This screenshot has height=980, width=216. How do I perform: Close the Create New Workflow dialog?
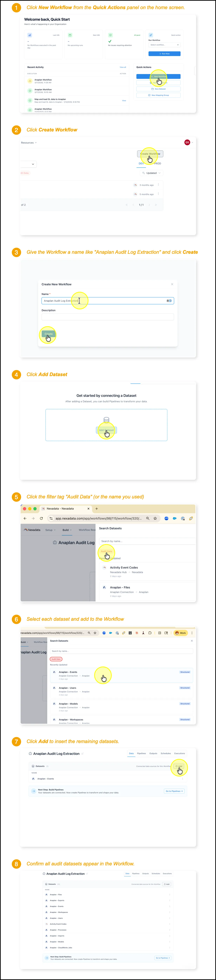click(x=172, y=284)
